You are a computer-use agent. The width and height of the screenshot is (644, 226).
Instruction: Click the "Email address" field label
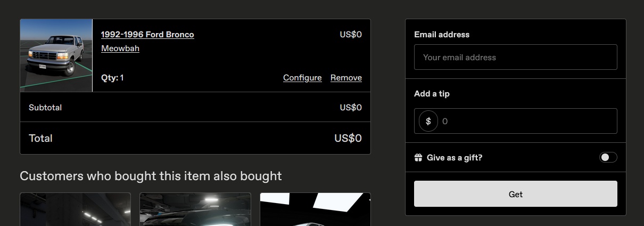coord(442,35)
